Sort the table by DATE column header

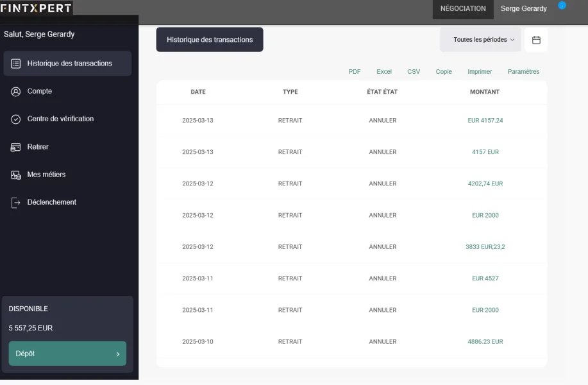(x=198, y=92)
